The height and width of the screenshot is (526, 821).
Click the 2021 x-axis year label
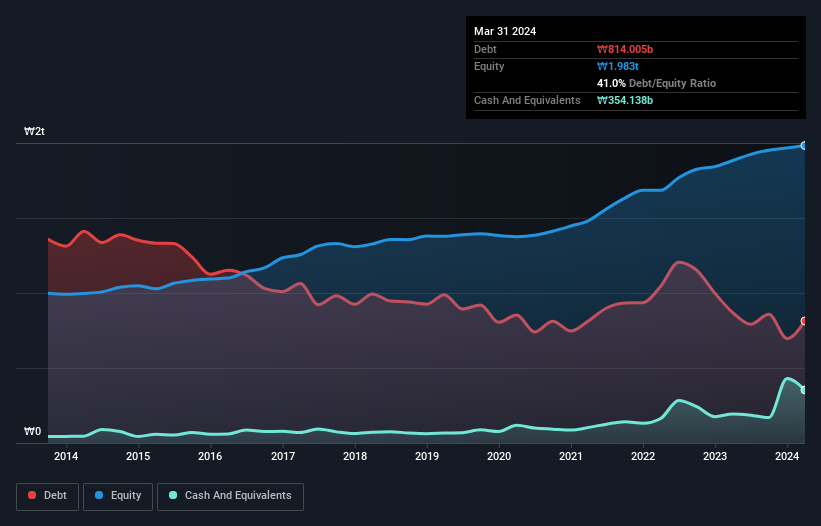[x=571, y=456]
